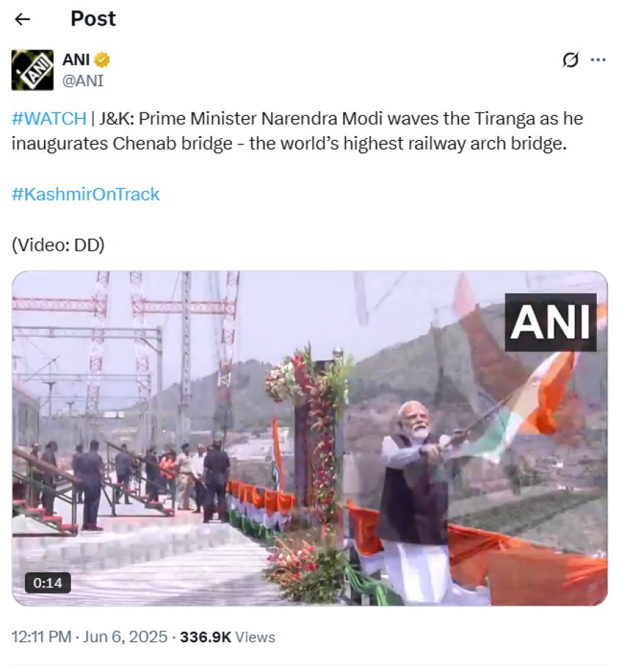Open the #KashmirOnTrack hashtag

tap(85, 194)
